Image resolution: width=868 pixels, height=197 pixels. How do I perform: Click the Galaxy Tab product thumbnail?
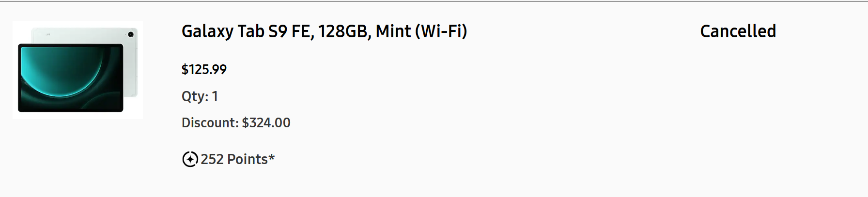coord(77,70)
